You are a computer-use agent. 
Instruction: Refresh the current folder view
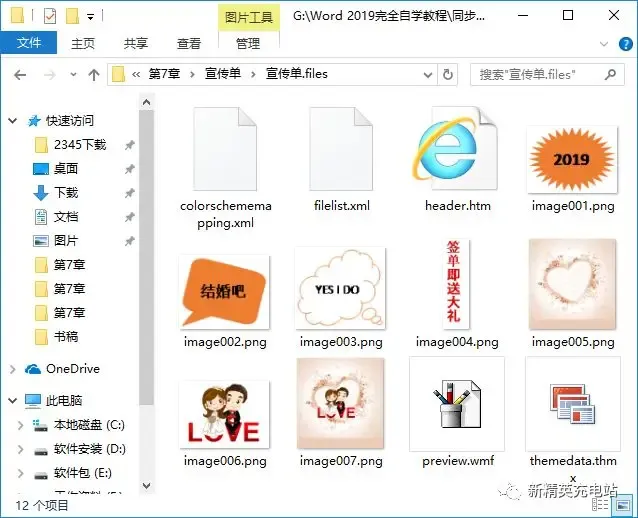click(448, 74)
